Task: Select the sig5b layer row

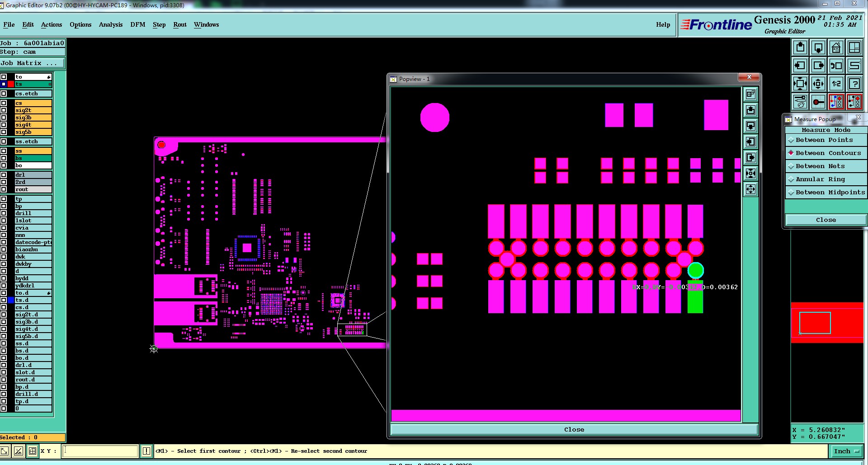Action: click(x=33, y=132)
